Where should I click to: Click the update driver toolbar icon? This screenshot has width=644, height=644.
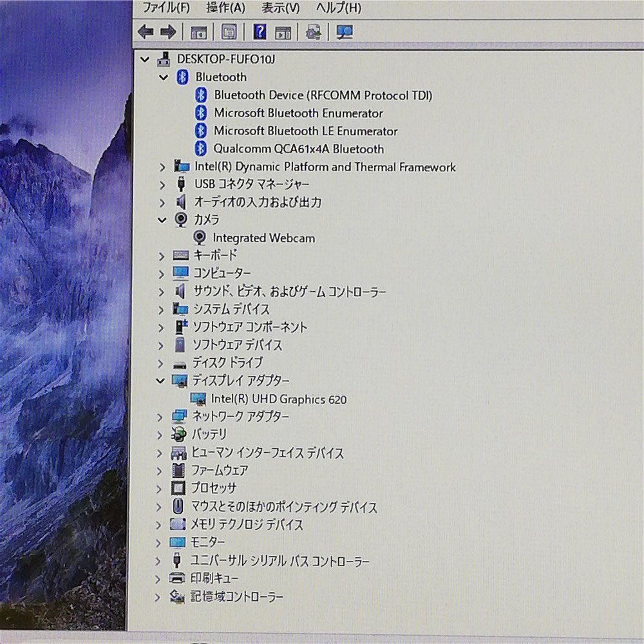(314, 32)
